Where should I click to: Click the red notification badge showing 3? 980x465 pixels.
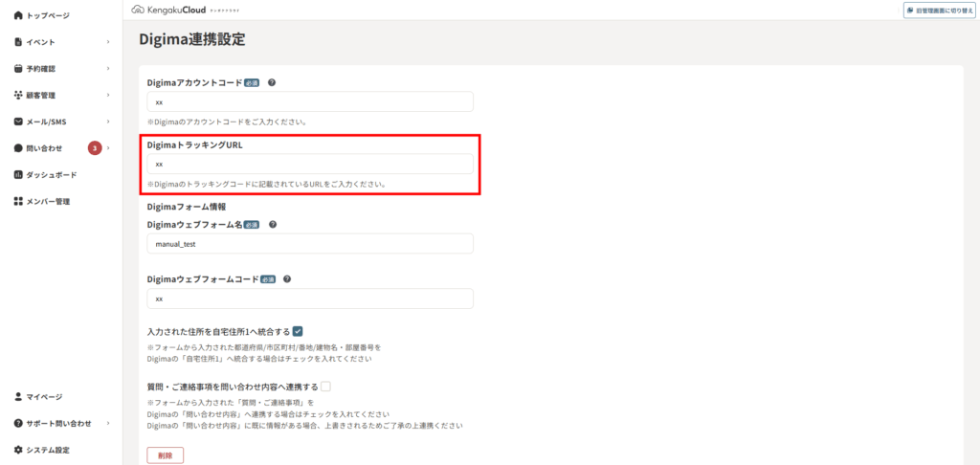[x=95, y=148]
